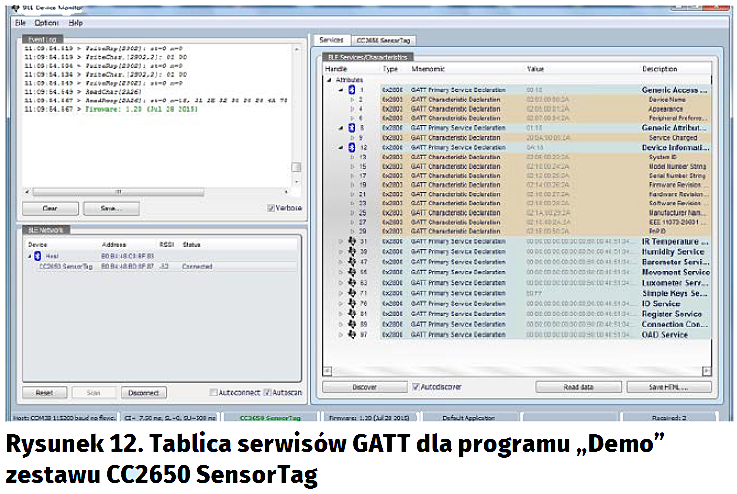Click the Bluetooth icon at handle 8

pos(351,128)
